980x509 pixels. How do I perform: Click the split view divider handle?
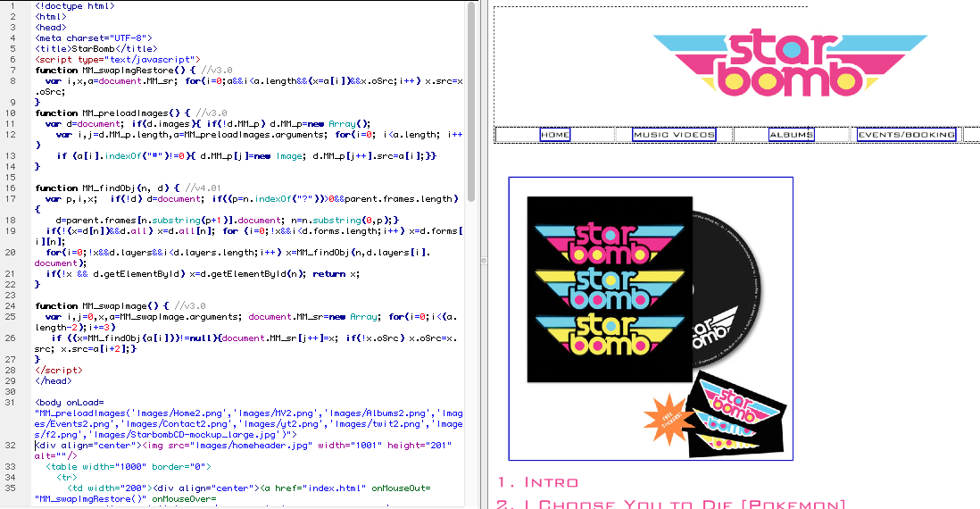point(483,261)
